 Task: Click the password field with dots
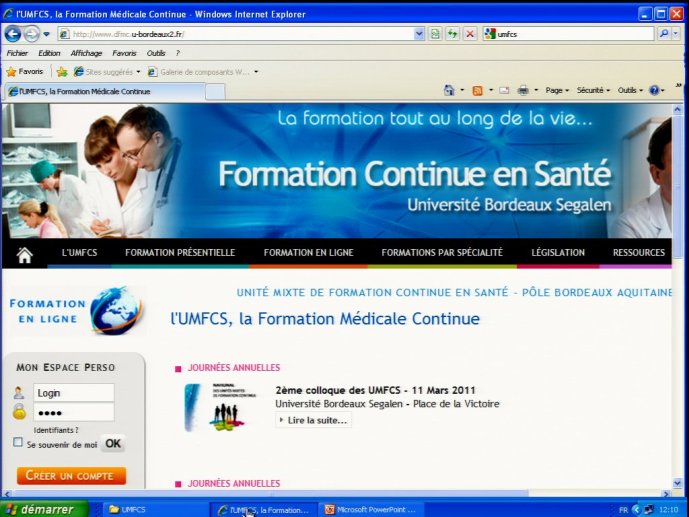(x=74, y=412)
